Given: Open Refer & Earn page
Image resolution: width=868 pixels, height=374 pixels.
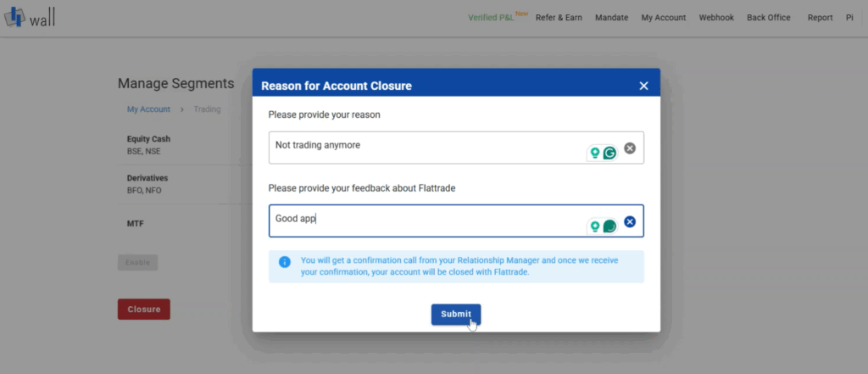Looking at the screenshot, I should coord(559,18).
